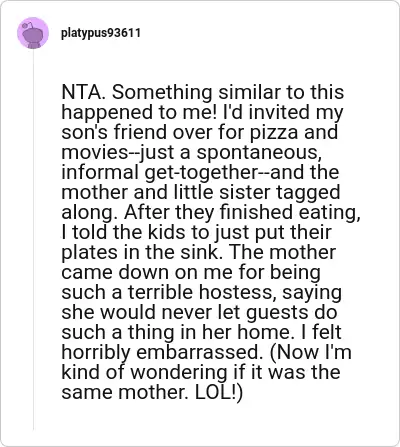Click the line 'along. After they finished eating,'
Image resolution: width=400 pixels, height=447 pixels.
tap(211, 213)
